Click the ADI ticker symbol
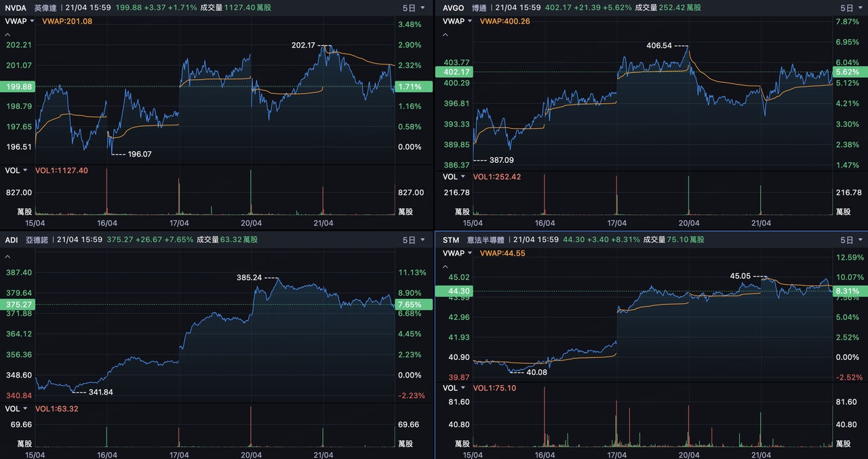This screenshot has width=868, height=459. pyautogui.click(x=11, y=240)
